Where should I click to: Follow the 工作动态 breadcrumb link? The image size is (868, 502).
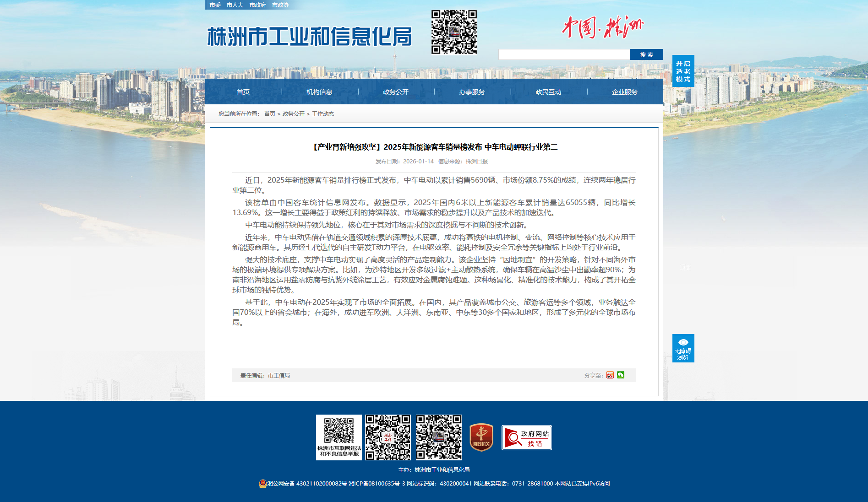323,114
